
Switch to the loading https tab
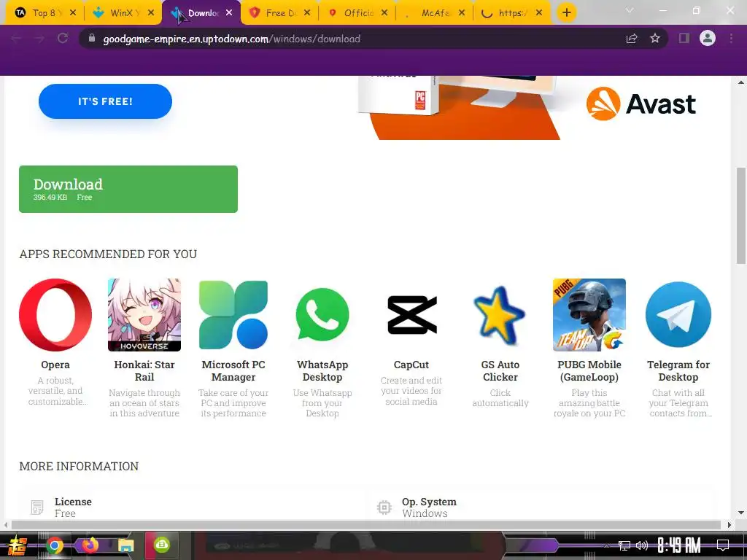point(513,13)
